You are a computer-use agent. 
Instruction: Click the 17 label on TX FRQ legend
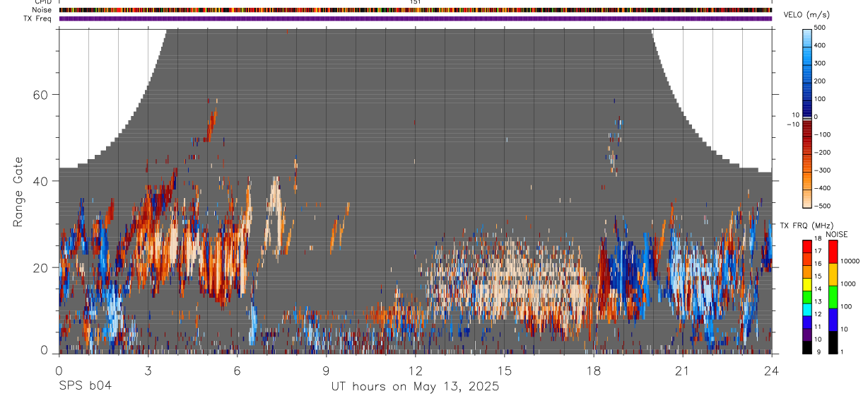pyautogui.click(x=819, y=251)
